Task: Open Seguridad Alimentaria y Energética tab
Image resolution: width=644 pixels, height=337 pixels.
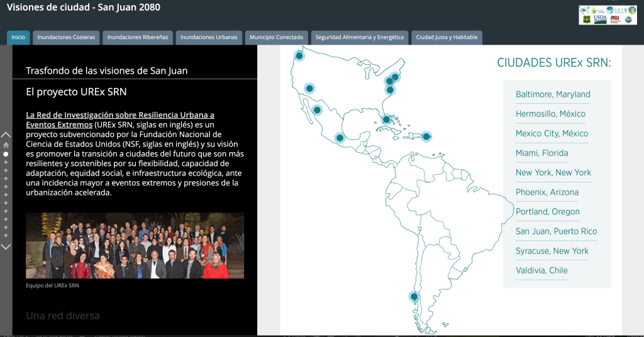Action: coord(359,38)
